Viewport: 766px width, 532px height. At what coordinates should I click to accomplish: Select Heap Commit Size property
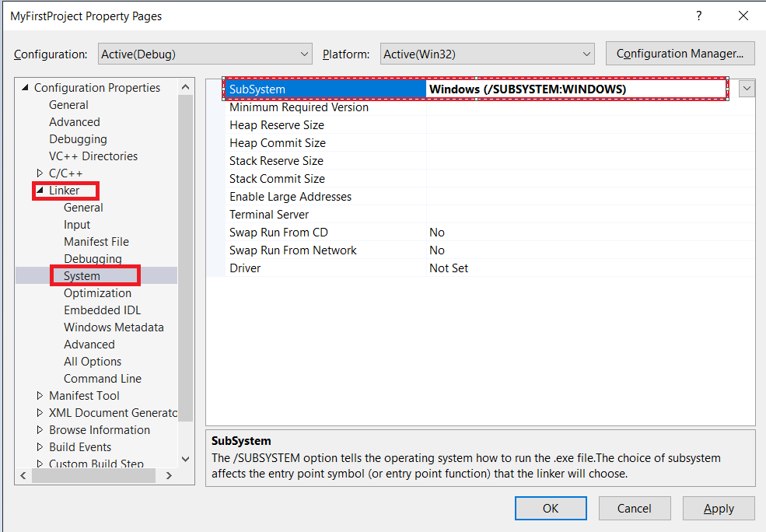pos(278,143)
